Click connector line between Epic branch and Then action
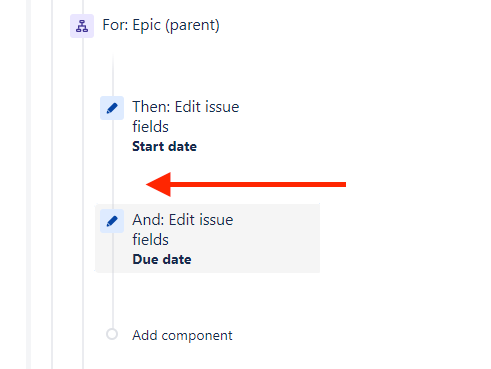This screenshot has height=369, width=491. tap(113, 75)
